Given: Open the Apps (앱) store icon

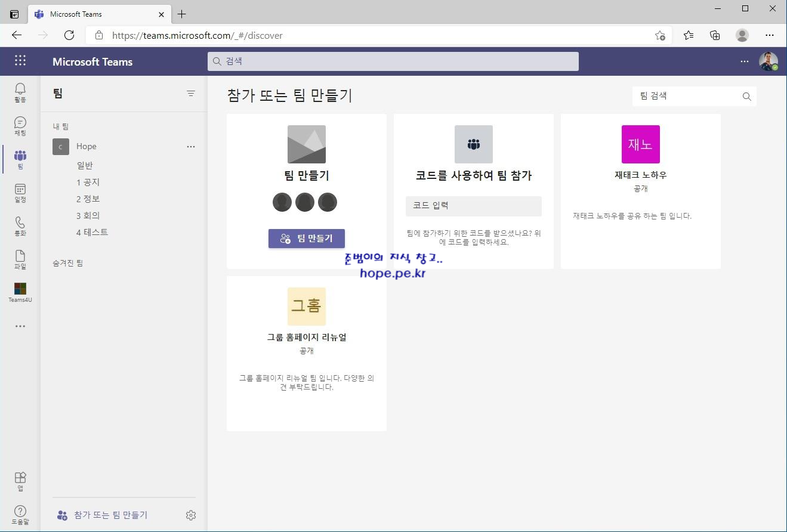Looking at the screenshot, I should 20,481.
